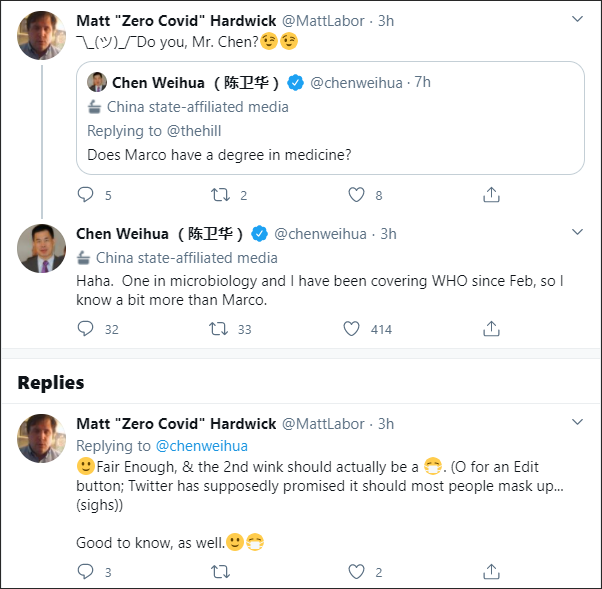
Task: Share Matt Hardwick's top quote tweet
Action: pos(491,195)
